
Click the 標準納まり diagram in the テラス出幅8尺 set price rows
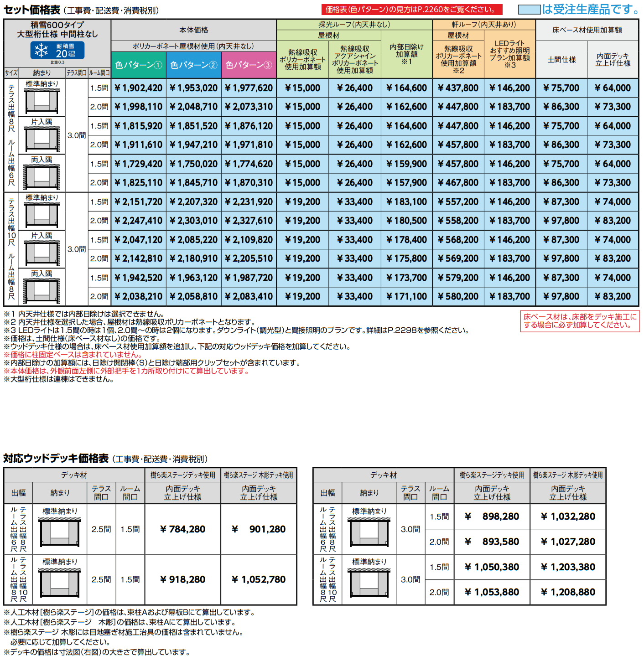click(42, 100)
